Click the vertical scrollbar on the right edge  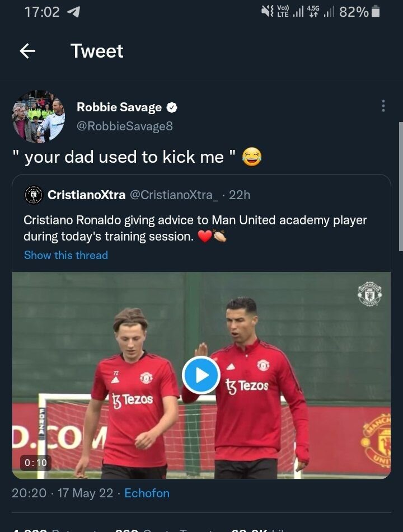coord(400,185)
